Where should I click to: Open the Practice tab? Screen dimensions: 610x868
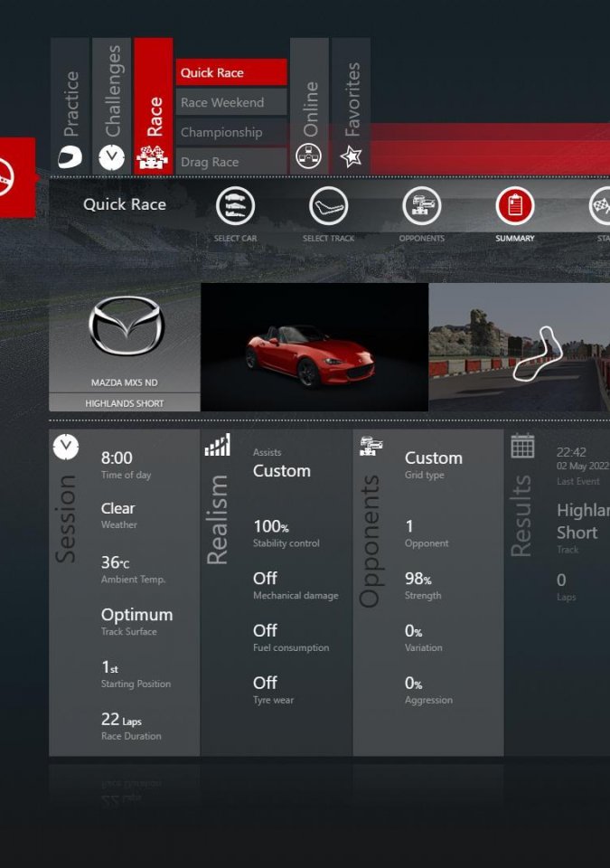[70, 106]
